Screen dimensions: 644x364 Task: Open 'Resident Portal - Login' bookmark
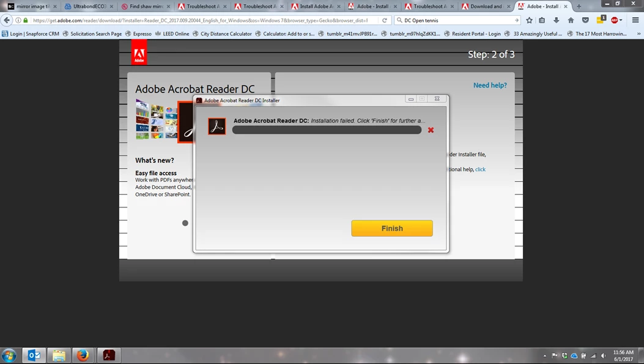[x=472, y=34]
